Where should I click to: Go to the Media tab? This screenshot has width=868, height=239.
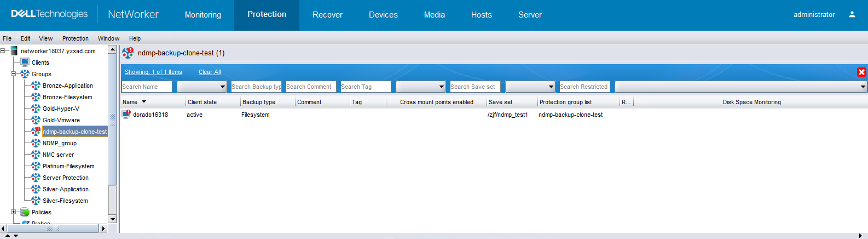[435, 15]
